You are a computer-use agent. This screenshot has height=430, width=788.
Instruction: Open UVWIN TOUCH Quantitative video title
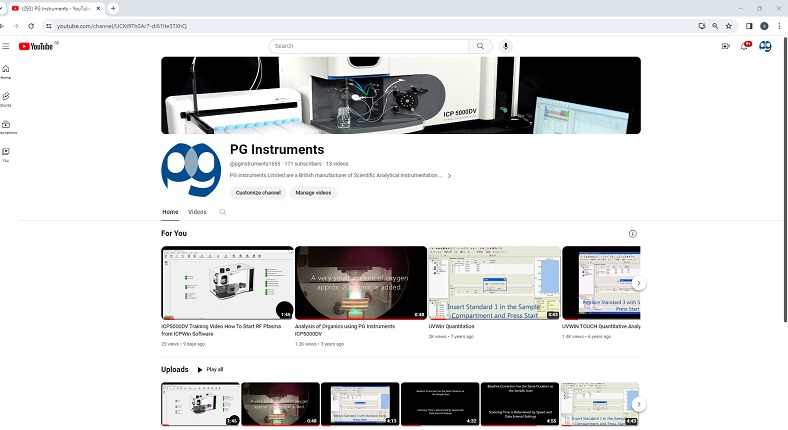[x=601, y=327]
